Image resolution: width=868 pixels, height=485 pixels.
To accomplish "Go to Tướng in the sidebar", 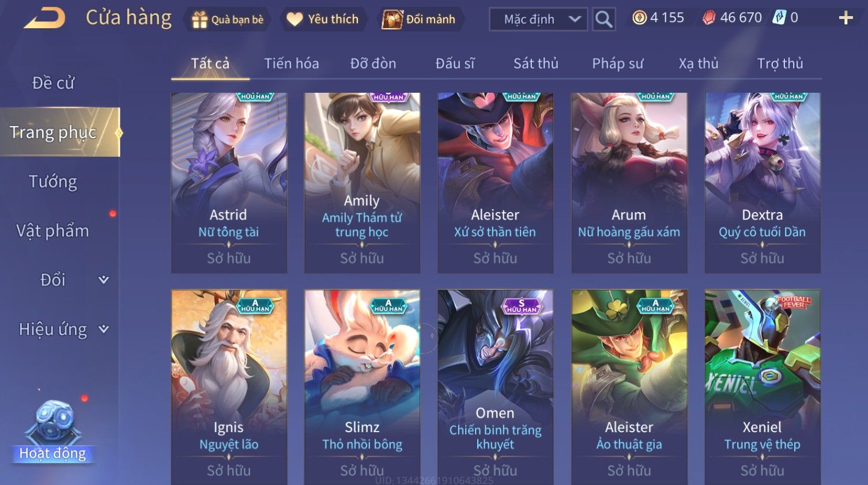I will coord(53,181).
